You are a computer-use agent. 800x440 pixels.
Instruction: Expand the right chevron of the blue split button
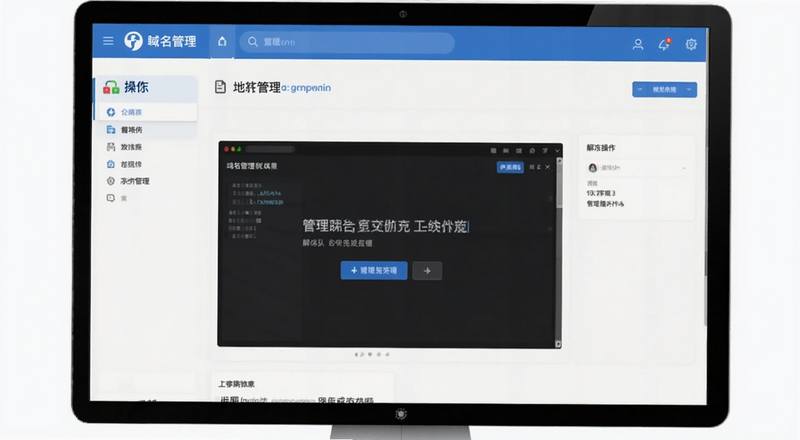[x=689, y=89]
